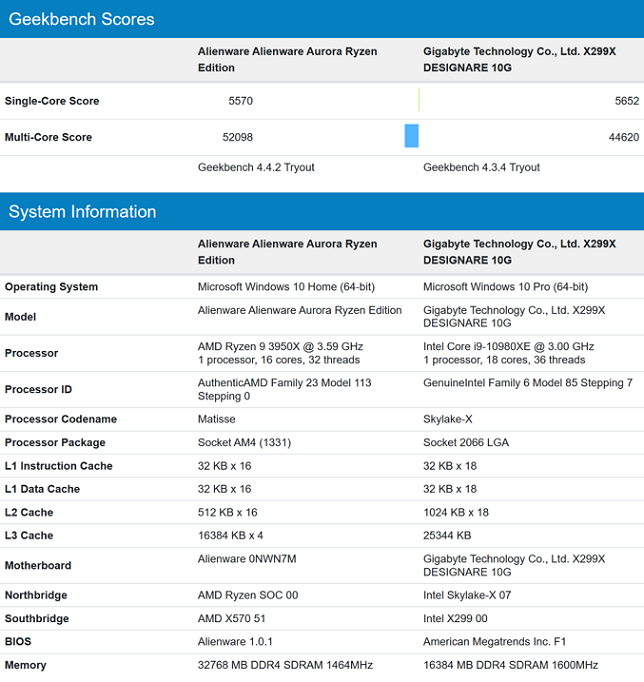Click Gigabyte X299X heading in System Information table
The width and height of the screenshot is (644, 682).
pyautogui.click(x=520, y=252)
